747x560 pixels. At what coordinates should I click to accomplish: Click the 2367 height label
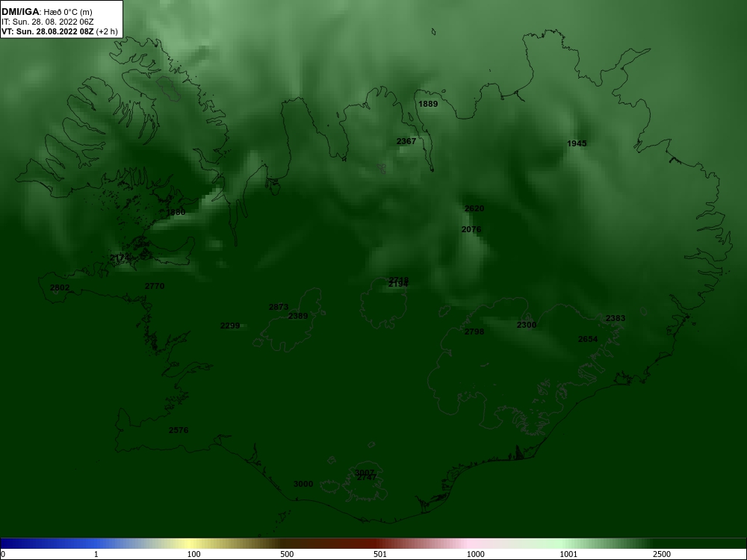coord(406,141)
